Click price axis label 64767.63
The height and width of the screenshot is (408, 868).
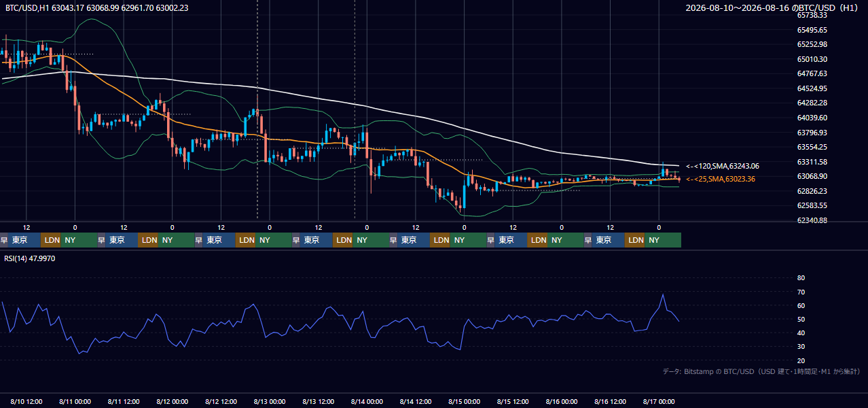pyautogui.click(x=812, y=73)
